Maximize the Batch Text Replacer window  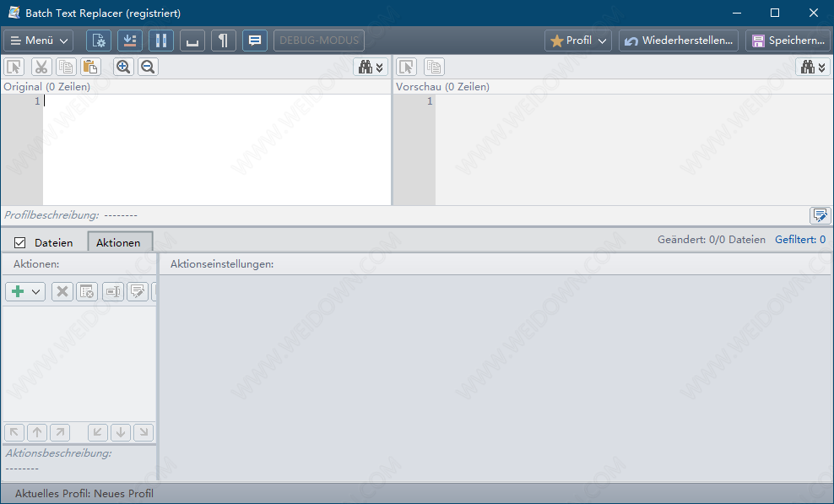pos(775,13)
